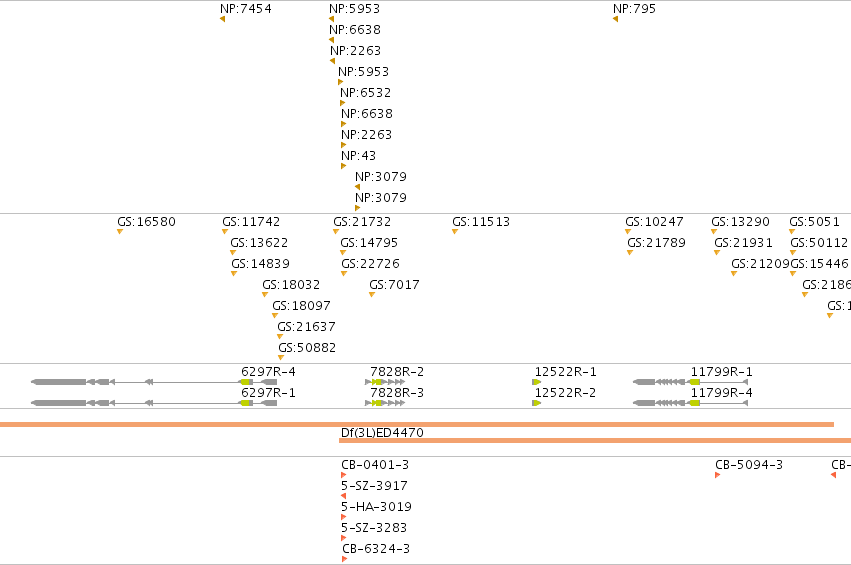Click the marker beneath GS:18032
The image size is (851, 565).
265,295
